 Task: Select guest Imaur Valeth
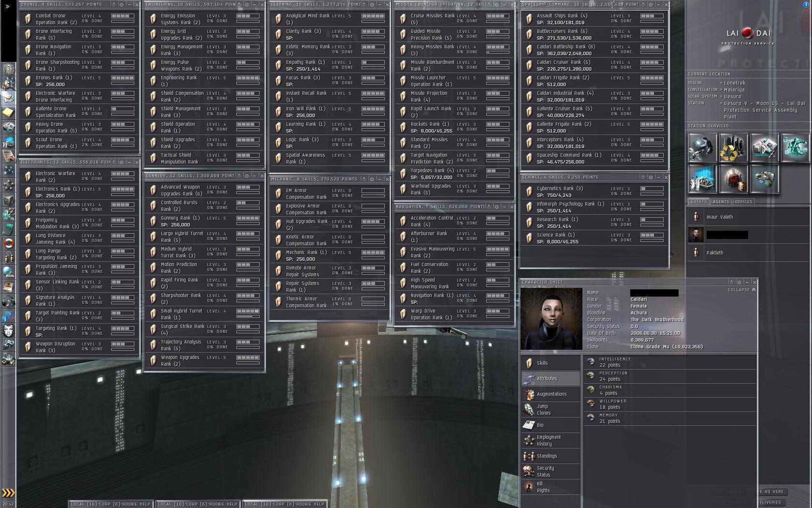click(x=748, y=217)
